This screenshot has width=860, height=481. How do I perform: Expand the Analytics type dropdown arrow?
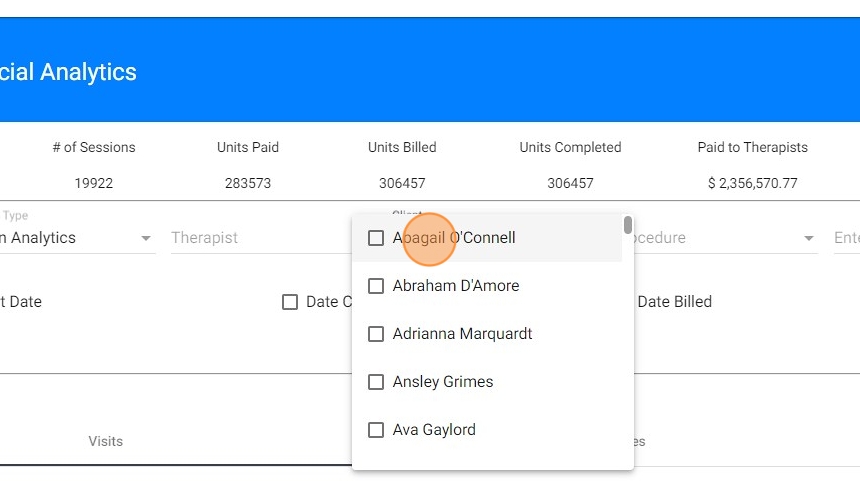146,239
